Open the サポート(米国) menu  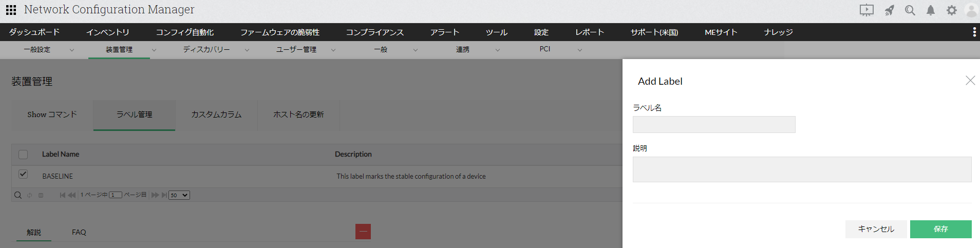tap(654, 32)
